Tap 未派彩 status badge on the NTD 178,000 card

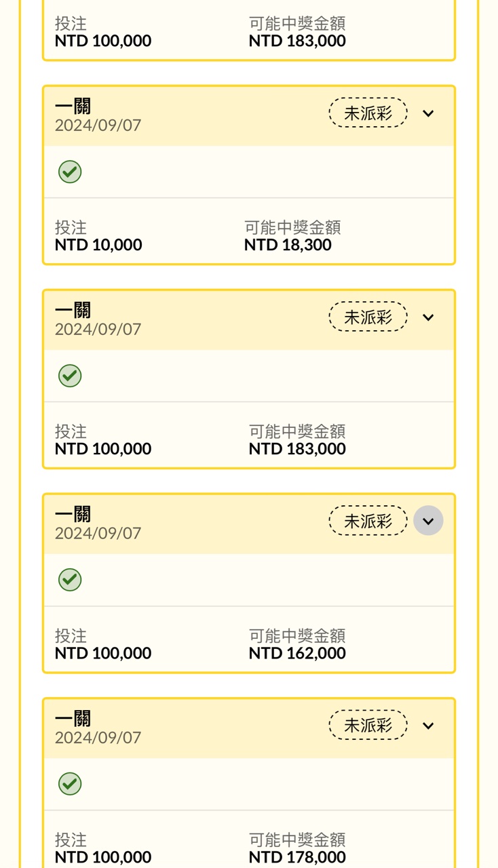tap(368, 726)
